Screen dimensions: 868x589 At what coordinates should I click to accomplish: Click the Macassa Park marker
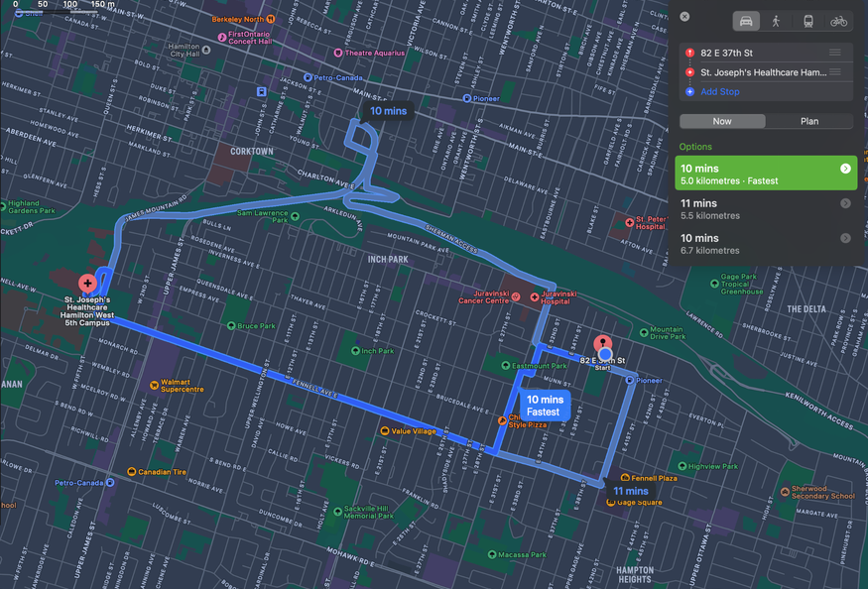pyautogui.click(x=492, y=554)
